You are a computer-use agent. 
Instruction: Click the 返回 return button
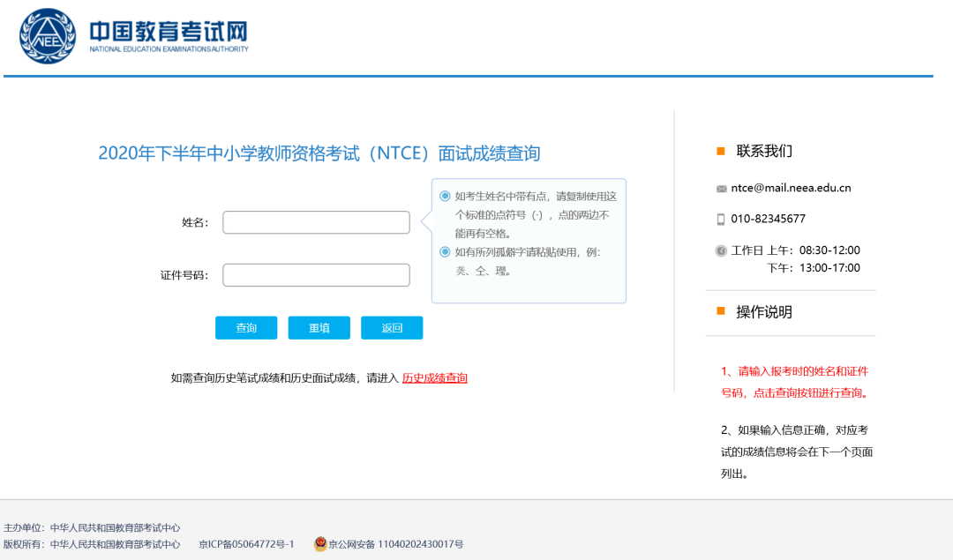coord(391,327)
